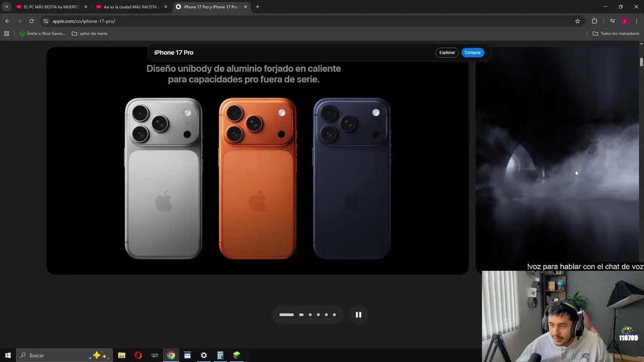Screen dimensions: 644x362
Task: Click the deep blue iPhone 17 Pro image
Action: (x=351, y=178)
